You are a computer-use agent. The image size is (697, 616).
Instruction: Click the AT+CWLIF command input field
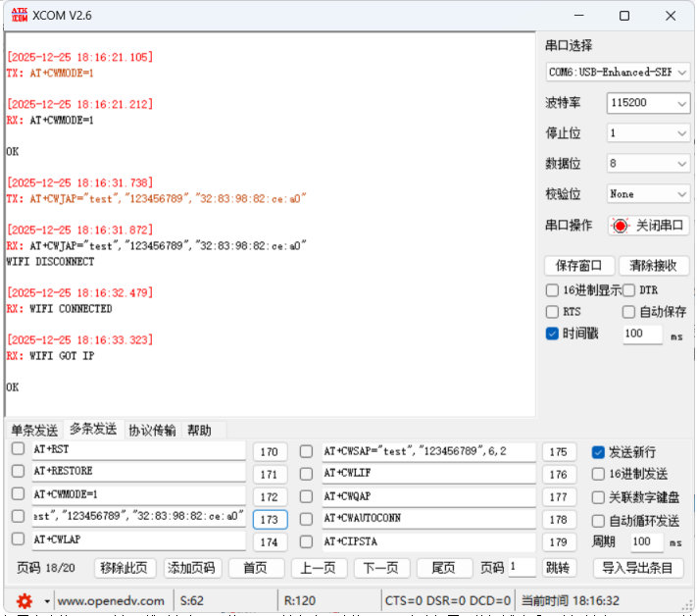click(x=428, y=473)
